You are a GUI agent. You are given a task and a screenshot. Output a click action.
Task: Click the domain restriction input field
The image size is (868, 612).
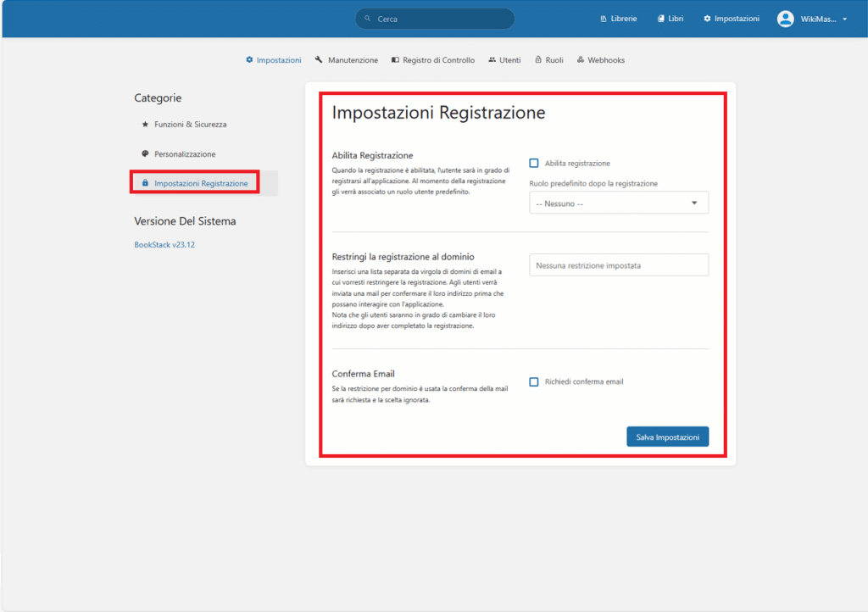click(618, 265)
